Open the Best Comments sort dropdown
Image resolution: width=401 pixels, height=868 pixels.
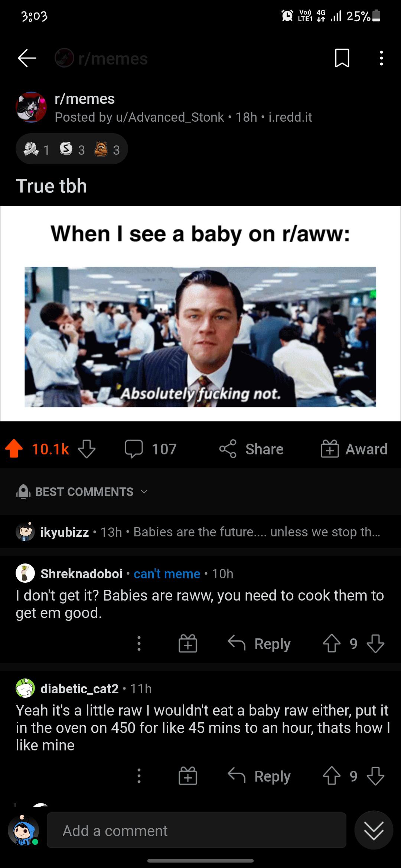point(84,492)
